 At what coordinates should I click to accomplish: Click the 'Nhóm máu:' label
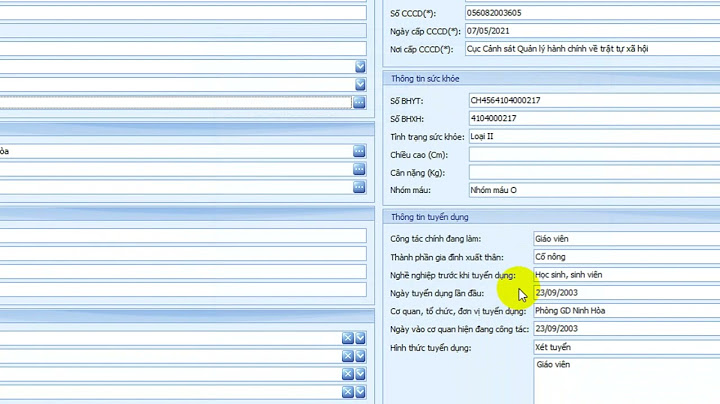tap(411, 191)
